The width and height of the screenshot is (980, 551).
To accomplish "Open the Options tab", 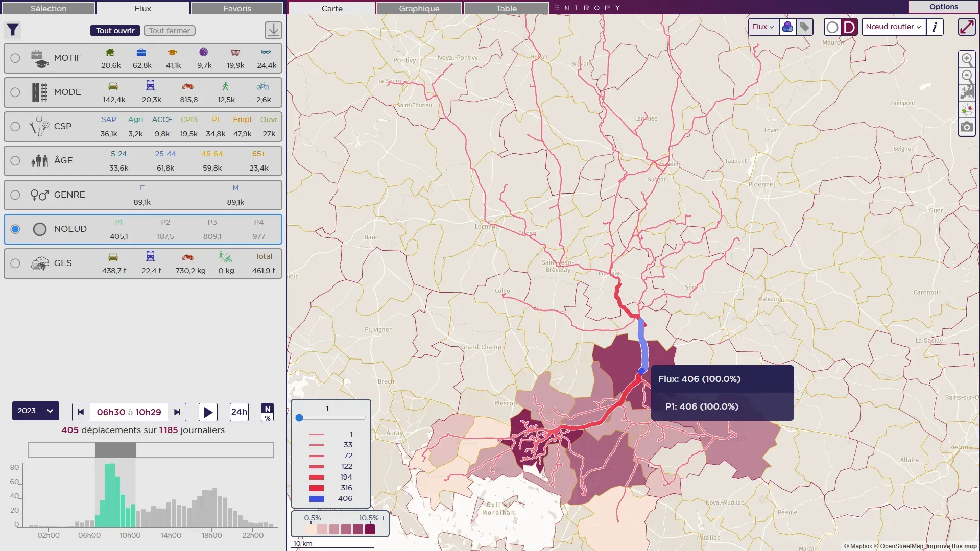I will (x=944, y=7).
